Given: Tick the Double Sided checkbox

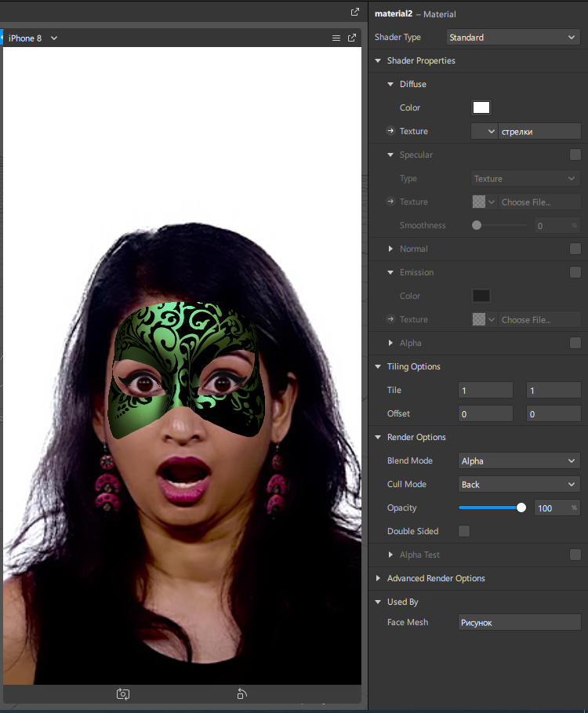Looking at the screenshot, I should coord(464,531).
